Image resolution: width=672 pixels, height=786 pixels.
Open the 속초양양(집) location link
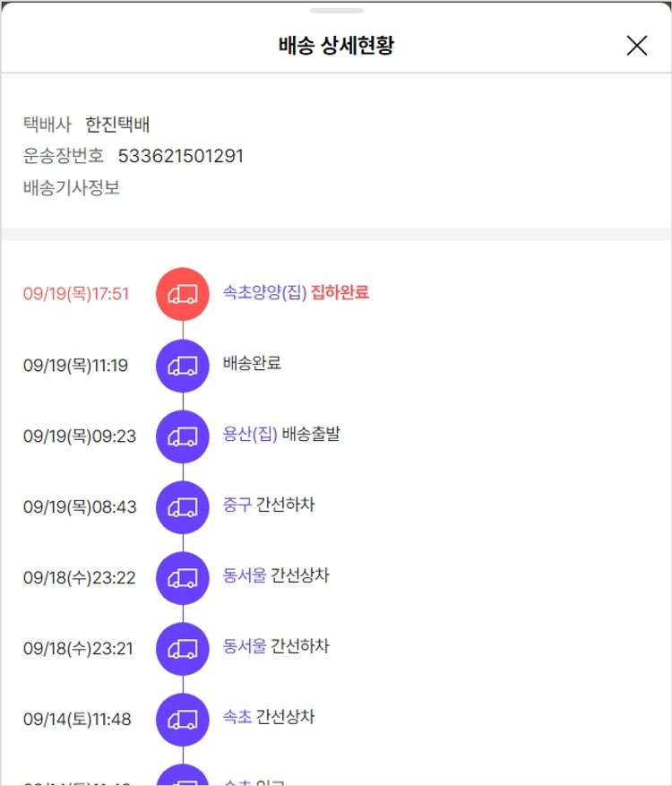coord(264,292)
